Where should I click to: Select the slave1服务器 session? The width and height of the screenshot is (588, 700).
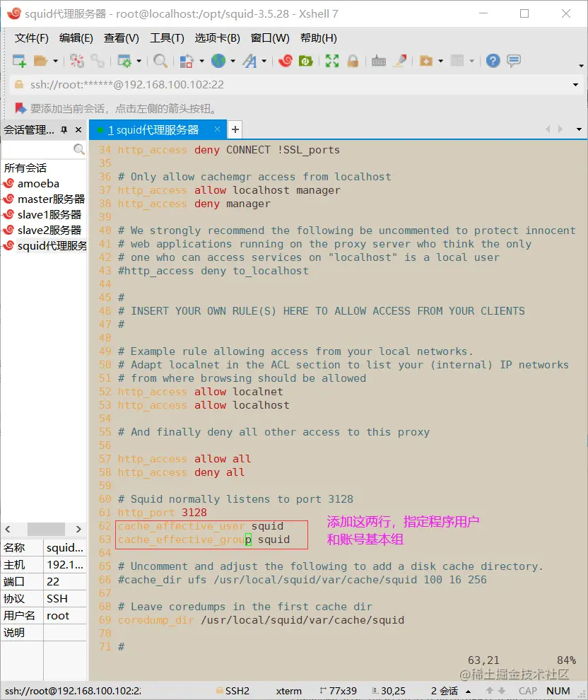[49, 215]
